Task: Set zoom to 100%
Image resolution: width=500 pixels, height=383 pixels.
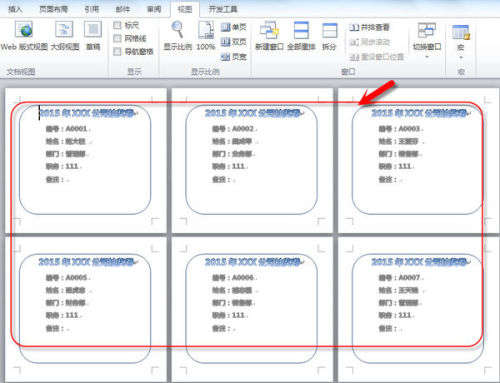Action: coord(206,36)
